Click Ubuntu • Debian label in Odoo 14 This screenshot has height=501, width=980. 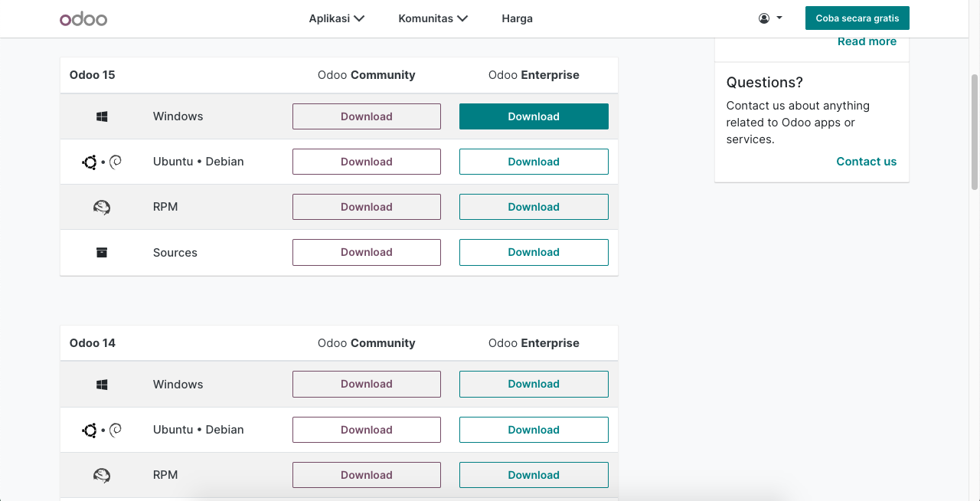tap(198, 430)
